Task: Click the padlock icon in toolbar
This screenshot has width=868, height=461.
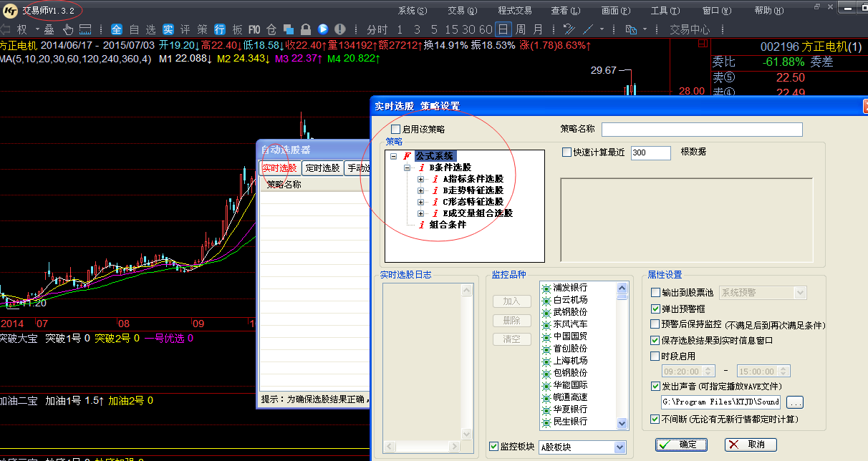Action: pos(306,29)
